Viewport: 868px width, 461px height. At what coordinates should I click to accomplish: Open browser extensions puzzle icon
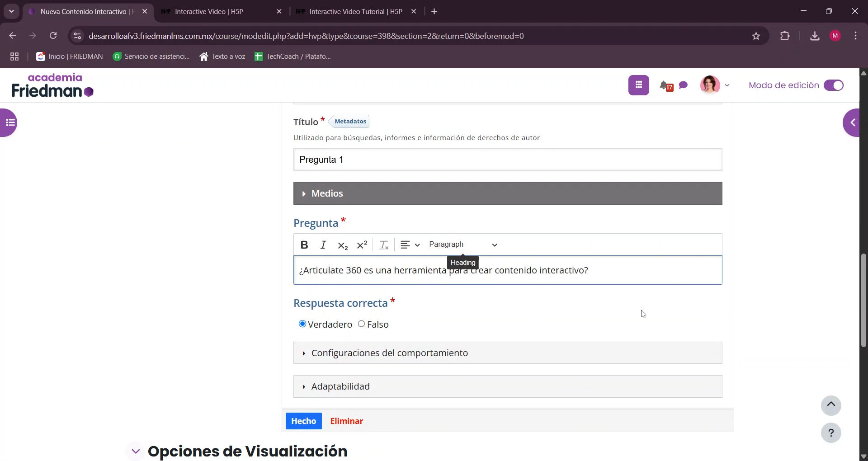tap(785, 36)
